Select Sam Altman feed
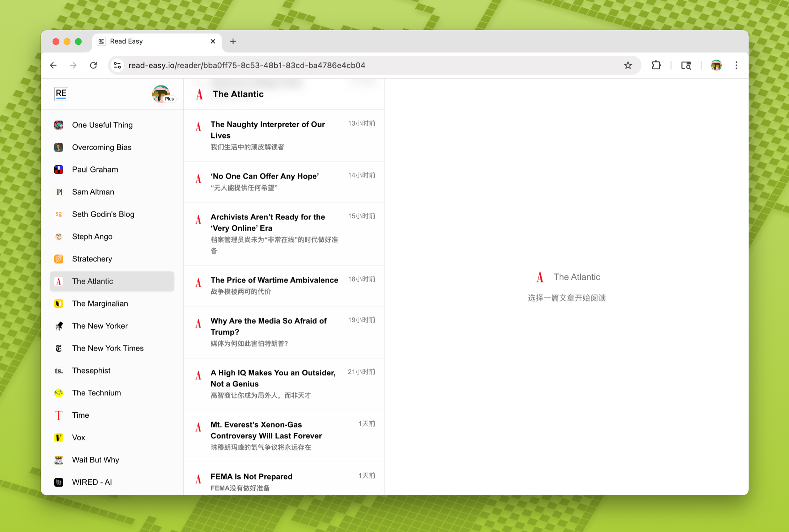 click(112, 192)
